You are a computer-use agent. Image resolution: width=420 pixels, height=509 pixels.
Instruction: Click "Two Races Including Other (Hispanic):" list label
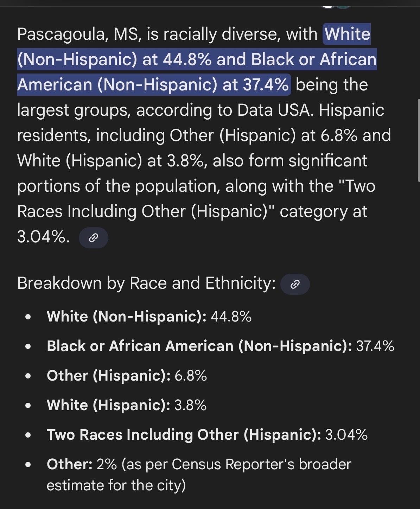point(184,435)
